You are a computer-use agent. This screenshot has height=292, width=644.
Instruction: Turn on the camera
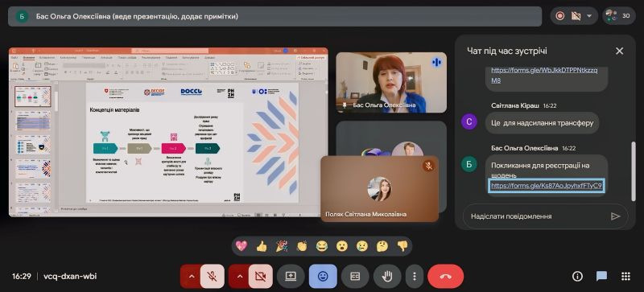coord(260,277)
